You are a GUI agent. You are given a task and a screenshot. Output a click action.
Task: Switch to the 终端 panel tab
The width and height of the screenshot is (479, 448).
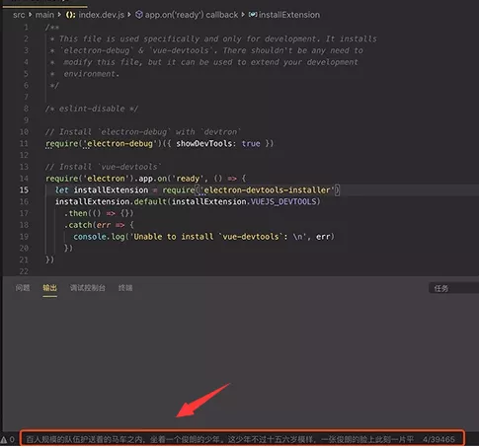pyautogui.click(x=125, y=288)
